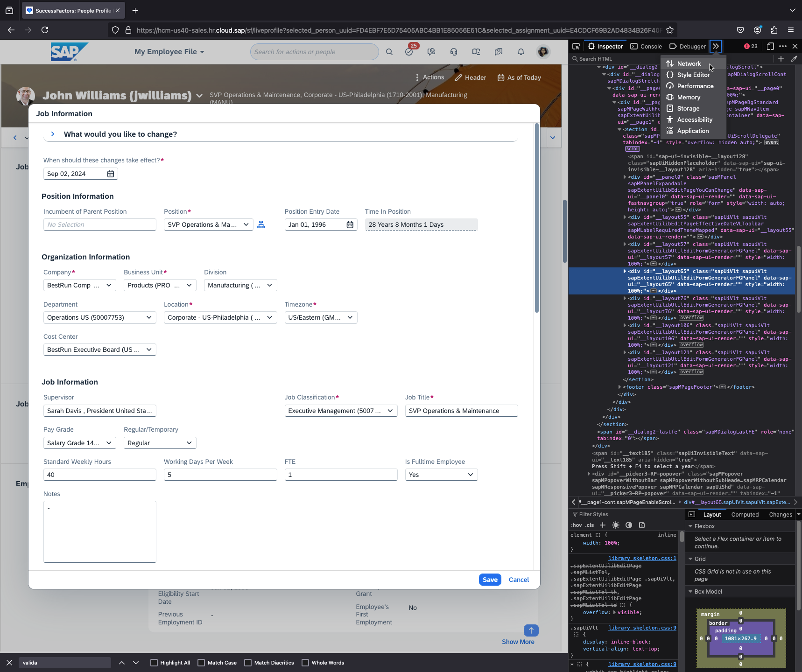Open the to-do icon with badge 25
The image size is (802, 672).
(x=409, y=51)
